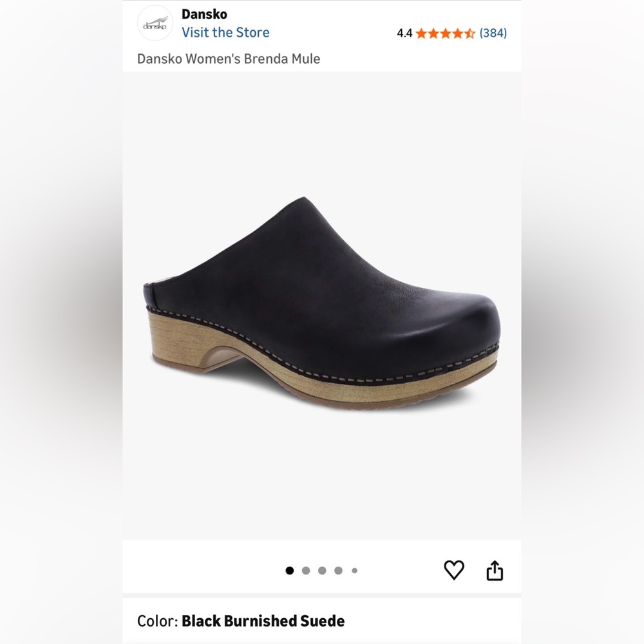The image size is (644, 644).
Task: Click the circular Dansko store avatar
Action: pos(156,23)
